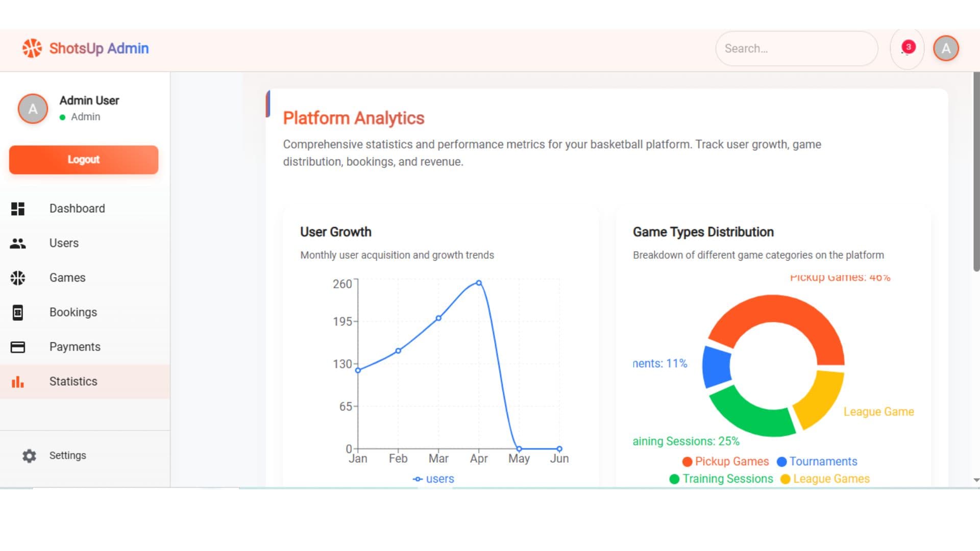Open the Games section via basketball icon
The height and width of the screenshot is (551, 980).
(18, 278)
